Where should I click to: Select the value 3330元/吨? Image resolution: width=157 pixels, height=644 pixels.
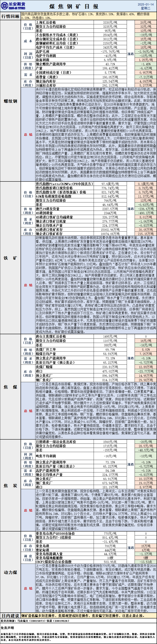110,23
